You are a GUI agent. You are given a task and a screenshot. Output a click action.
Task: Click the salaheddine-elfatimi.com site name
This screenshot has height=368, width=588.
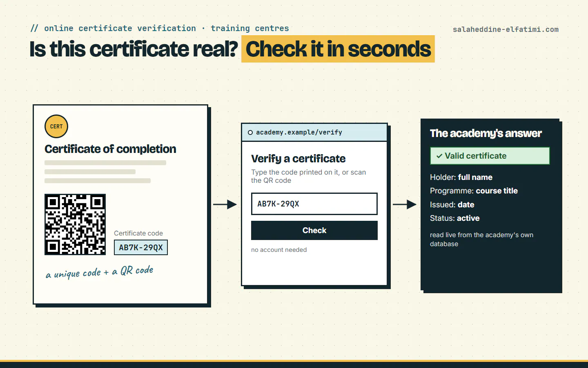coord(506,29)
